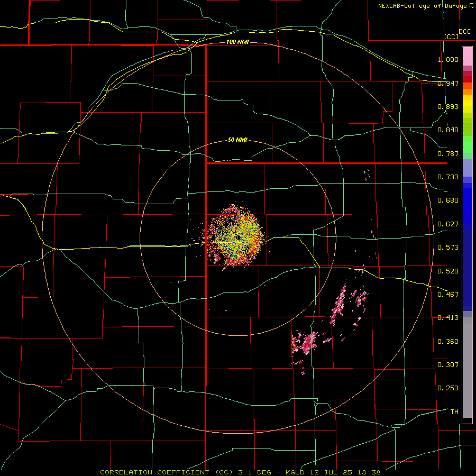Select the 0.573 scale value
Image resolution: width=476 pixels, height=476 pixels.
pos(448,248)
